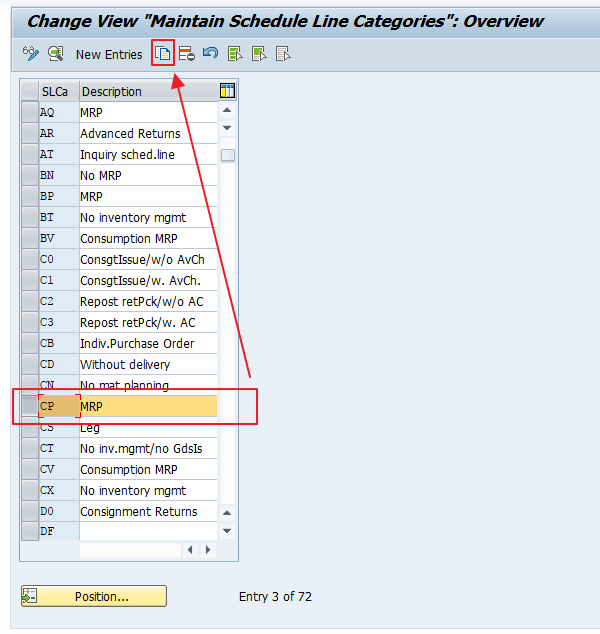Click the SLCa column header
Image resolution: width=600 pixels, height=634 pixels.
click(x=59, y=91)
